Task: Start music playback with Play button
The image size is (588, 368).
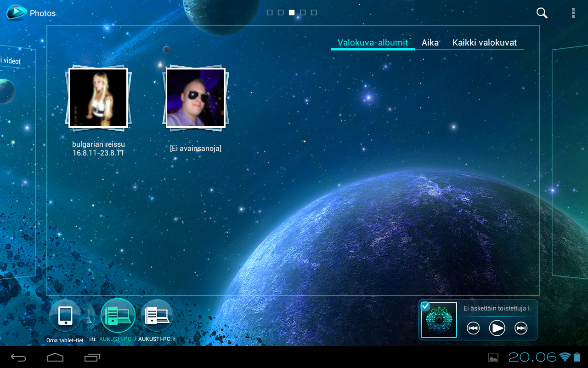Action: click(x=497, y=328)
